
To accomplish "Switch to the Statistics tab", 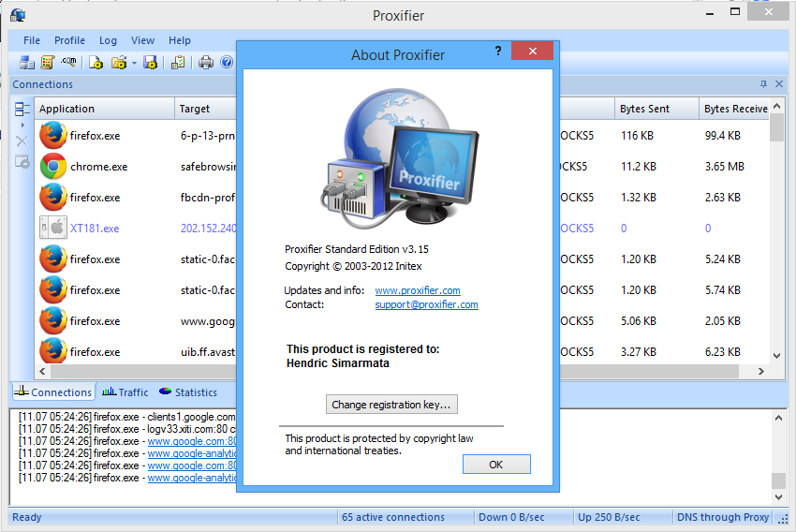I will pos(188,392).
